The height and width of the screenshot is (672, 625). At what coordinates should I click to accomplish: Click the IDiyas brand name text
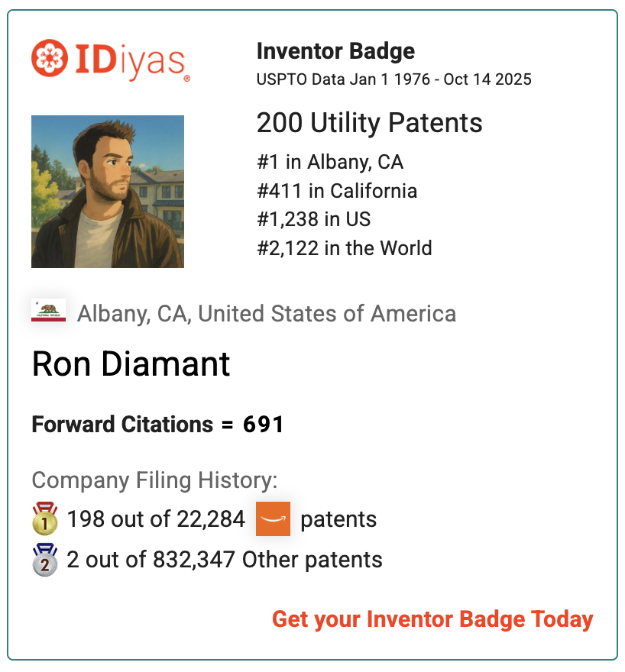coord(130,60)
